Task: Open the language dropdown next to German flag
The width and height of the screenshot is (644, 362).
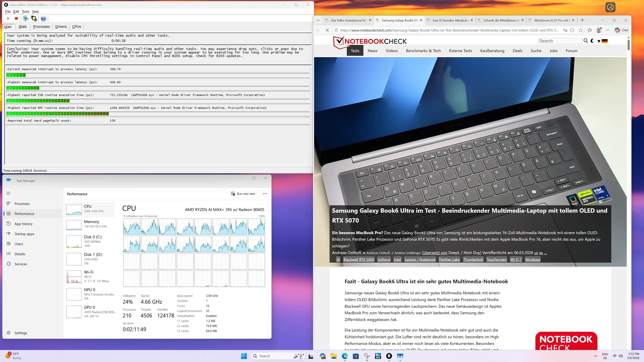Action: click(x=599, y=41)
